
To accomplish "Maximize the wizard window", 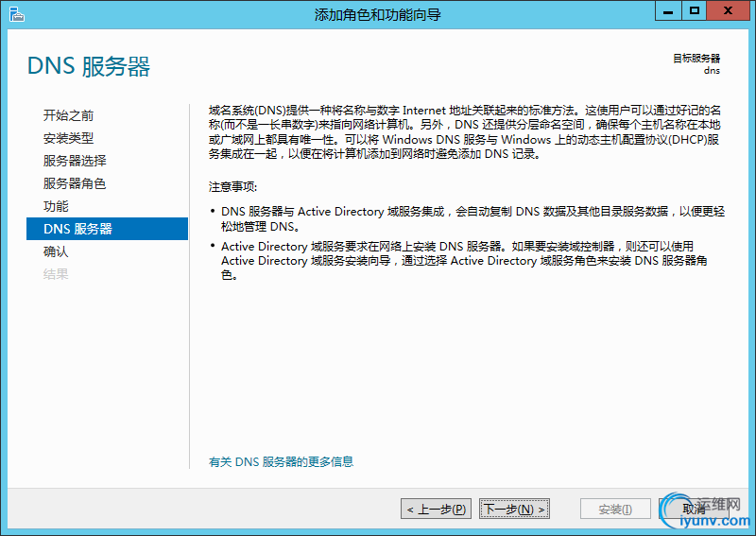I will click(694, 11).
